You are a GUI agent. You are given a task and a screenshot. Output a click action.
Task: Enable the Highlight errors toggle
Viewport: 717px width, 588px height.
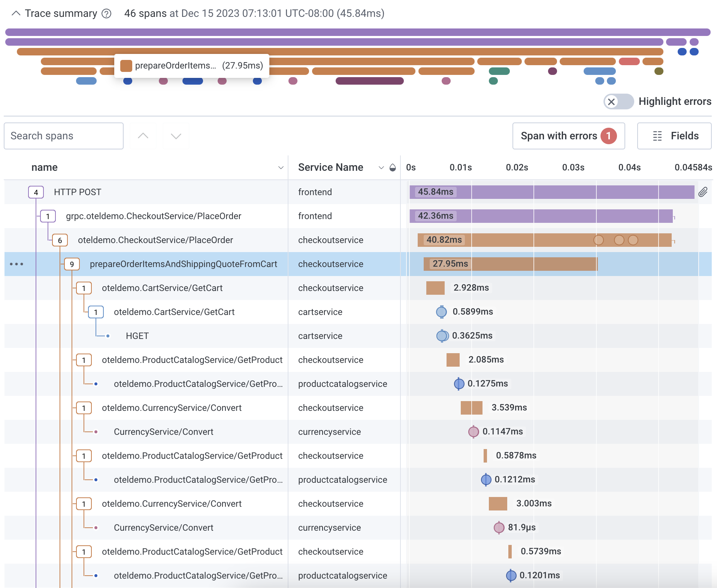618,101
